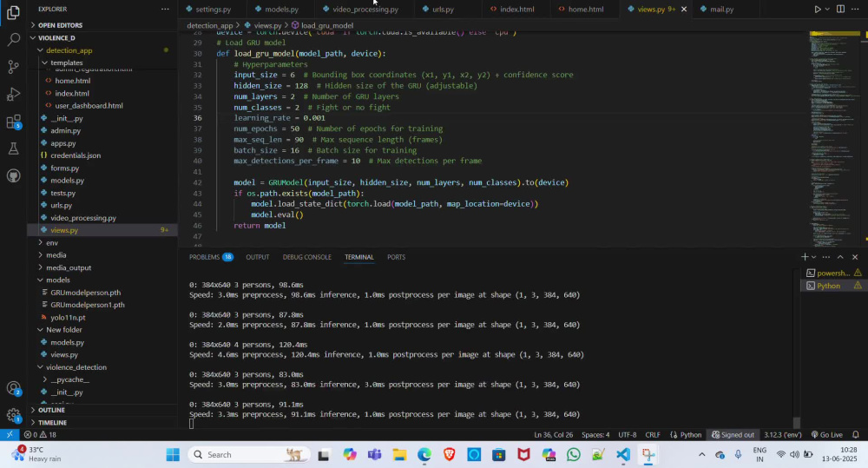Open GRUmodelperson.pth file
The height and width of the screenshot is (468, 868).
click(85, 293)
